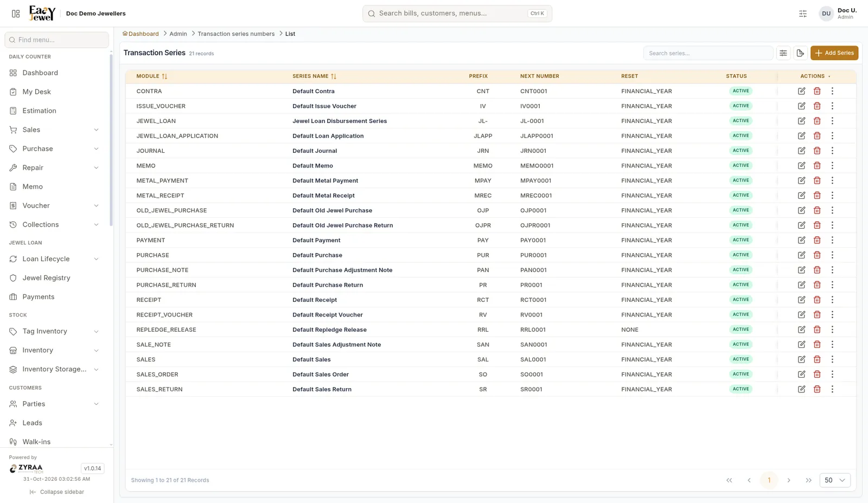Click the DU user avatar
Screen dimensions: 868x503
[826, 14]
